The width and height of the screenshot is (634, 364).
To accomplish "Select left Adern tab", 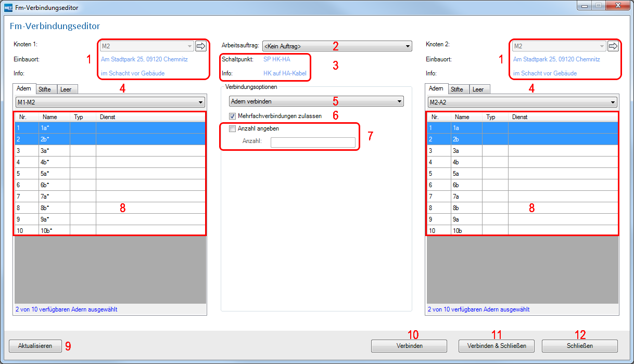I will (x=24, y=88).
